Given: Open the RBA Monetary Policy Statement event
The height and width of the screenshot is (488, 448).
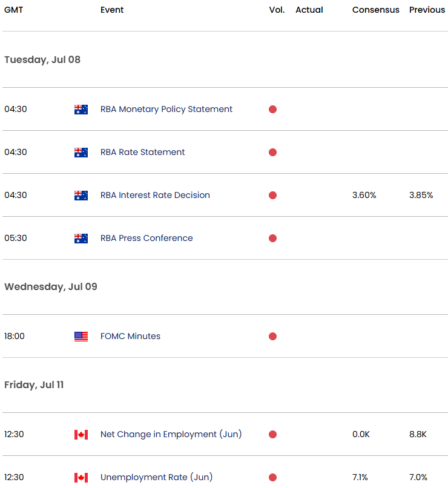Looking at the screenshot, I should coord(166,110).
